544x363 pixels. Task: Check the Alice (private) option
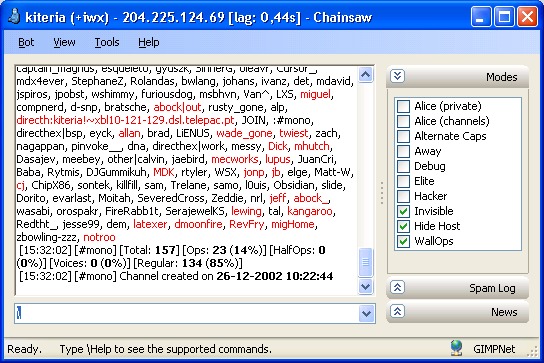pos(403,106)
